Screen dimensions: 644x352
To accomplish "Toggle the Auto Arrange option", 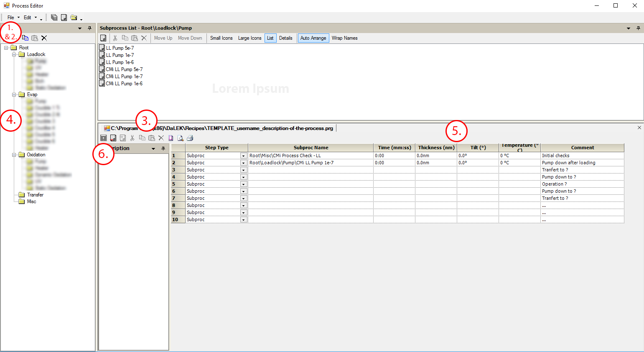I will click(x=313, y=38).
